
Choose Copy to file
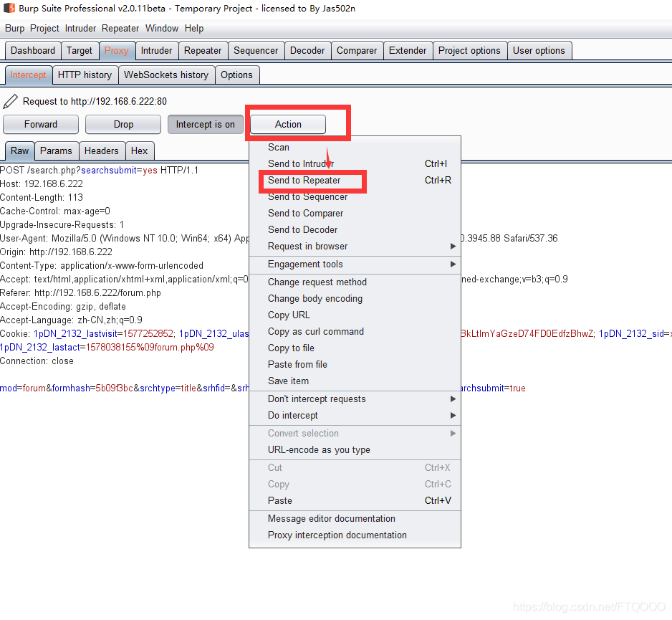355,348
